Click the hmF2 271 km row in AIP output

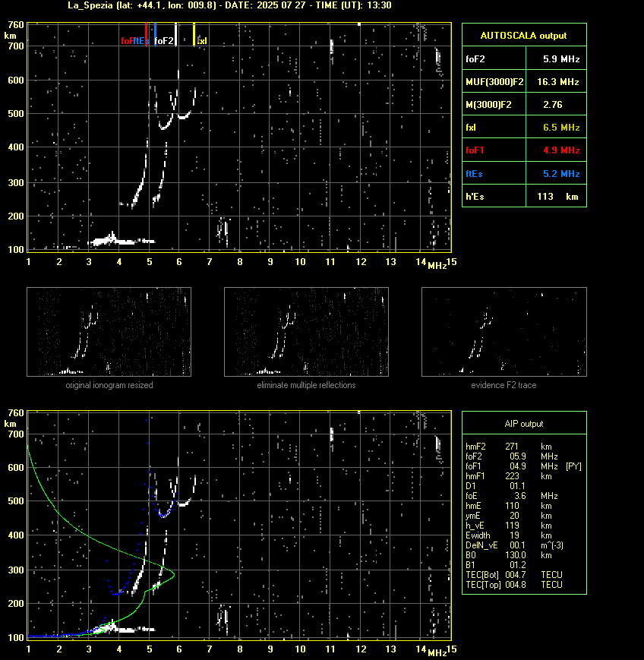coord(509,446)
